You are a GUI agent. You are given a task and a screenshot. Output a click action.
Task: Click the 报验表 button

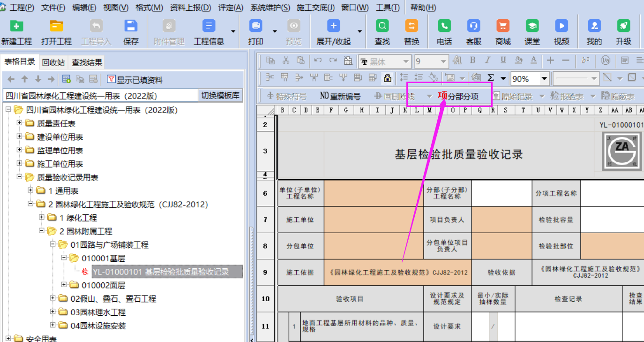tap(567, 96)
